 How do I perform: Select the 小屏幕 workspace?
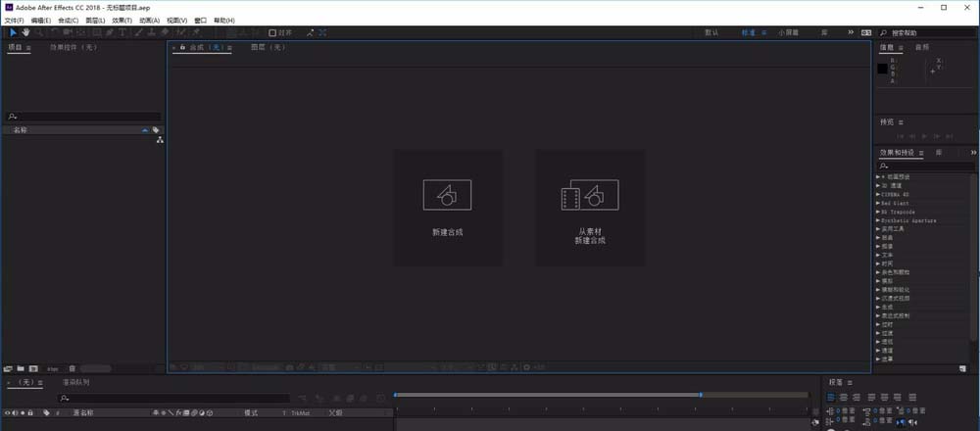pyautogui.click(x=788, y=32)
